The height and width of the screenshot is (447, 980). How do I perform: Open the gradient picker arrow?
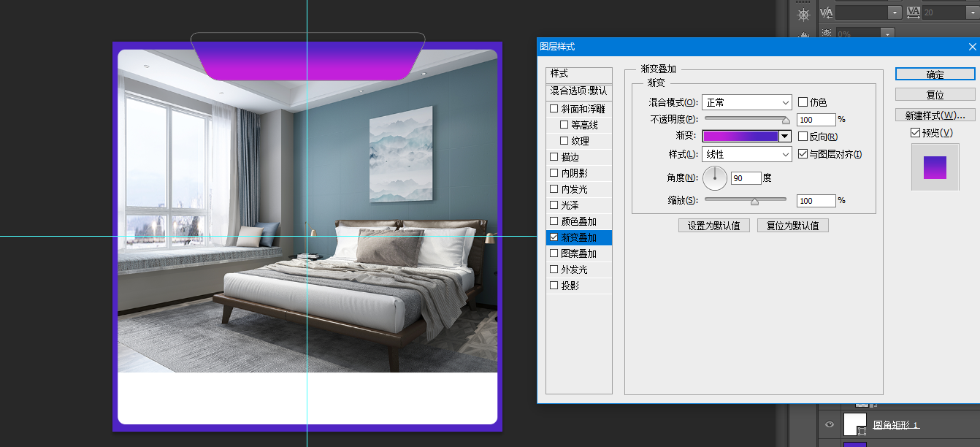tap(785, 136)
